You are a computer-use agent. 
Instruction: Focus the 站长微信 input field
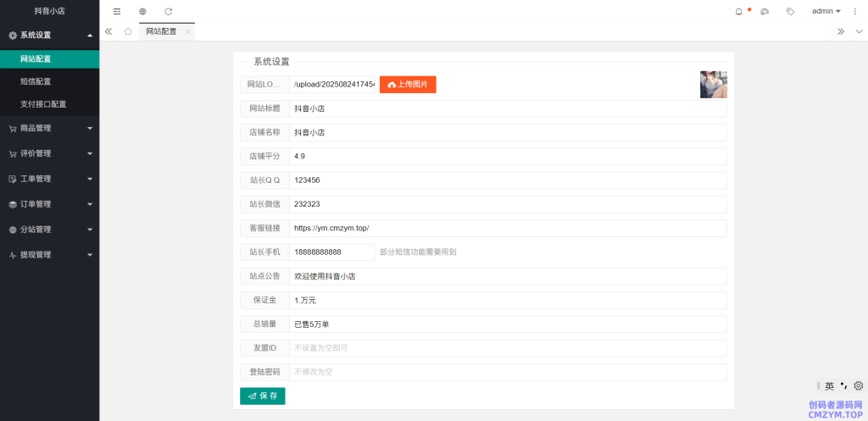pos(508,204)
